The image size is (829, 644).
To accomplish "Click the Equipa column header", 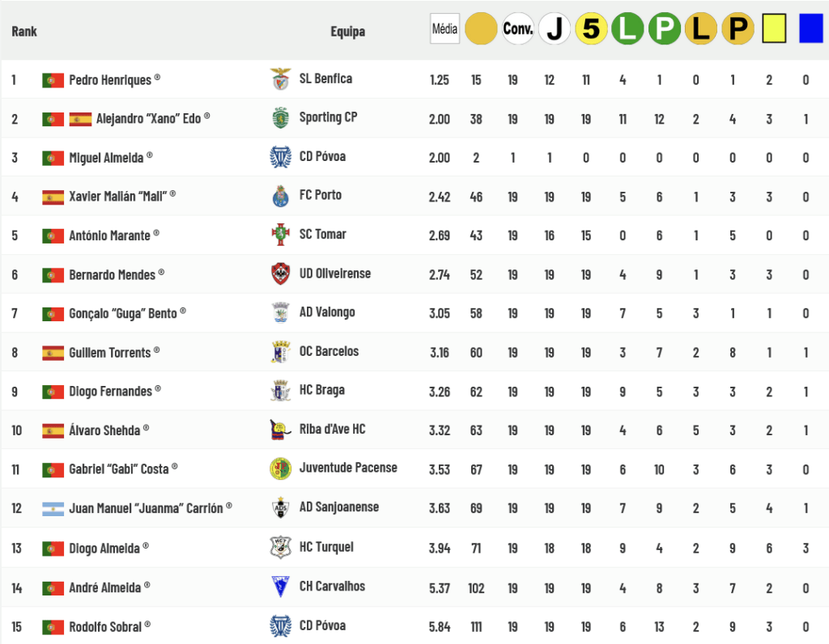I will point(347,32).
